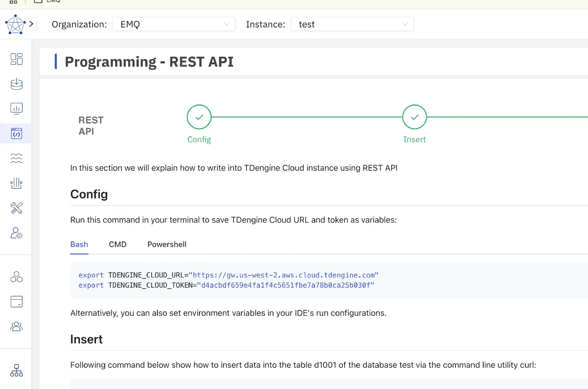
Task: Select the Programming code window icon
Action: pyautogui.click(x=16, y=134)
